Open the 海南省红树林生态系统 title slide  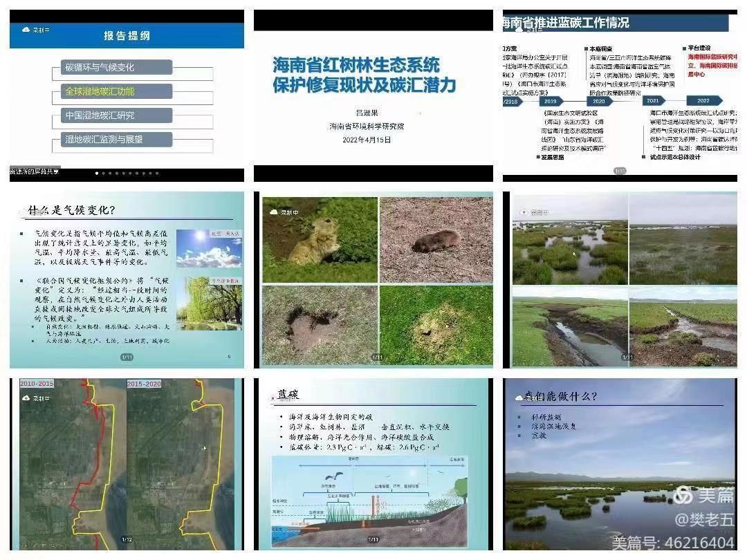(x=373, y=97)
